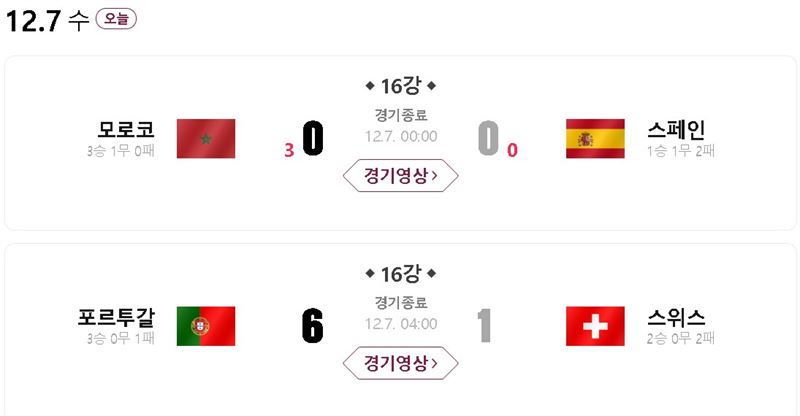Screen dimensions: 800x416
Task: Select the 스페인 team name
Action: [x=676, y=129]
